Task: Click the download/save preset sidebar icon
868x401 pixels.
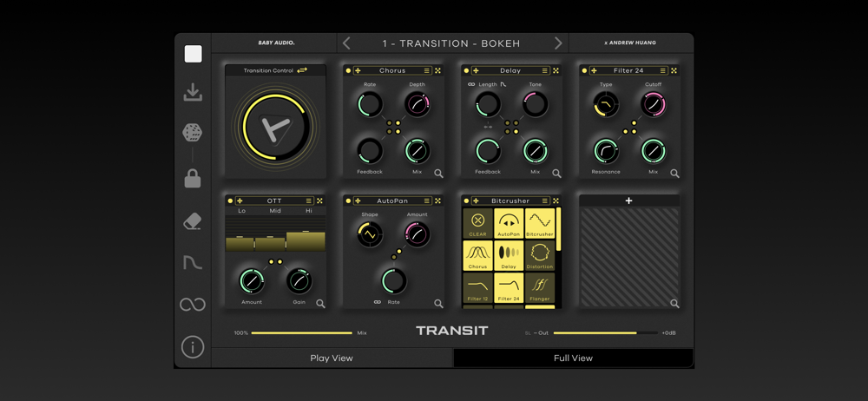Action: 193,93
